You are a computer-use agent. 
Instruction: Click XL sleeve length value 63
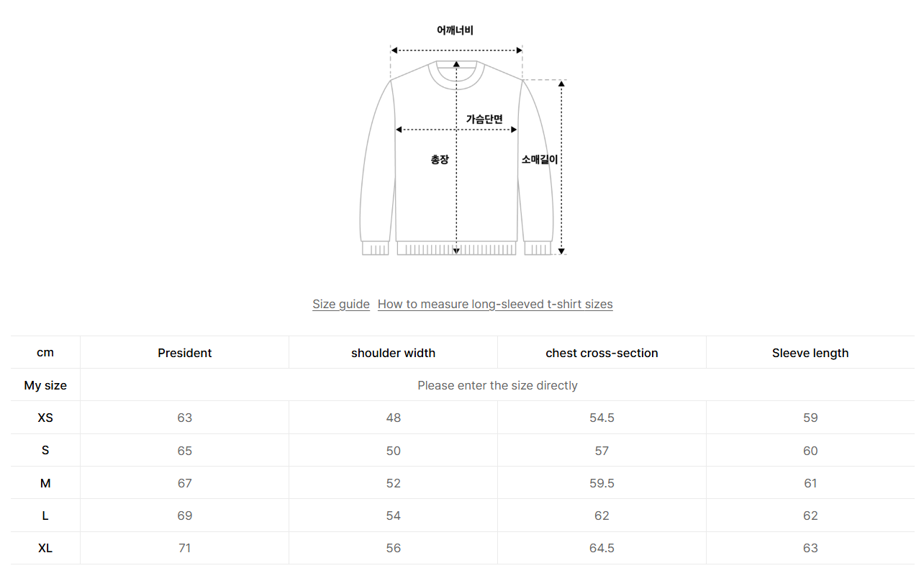810,548
